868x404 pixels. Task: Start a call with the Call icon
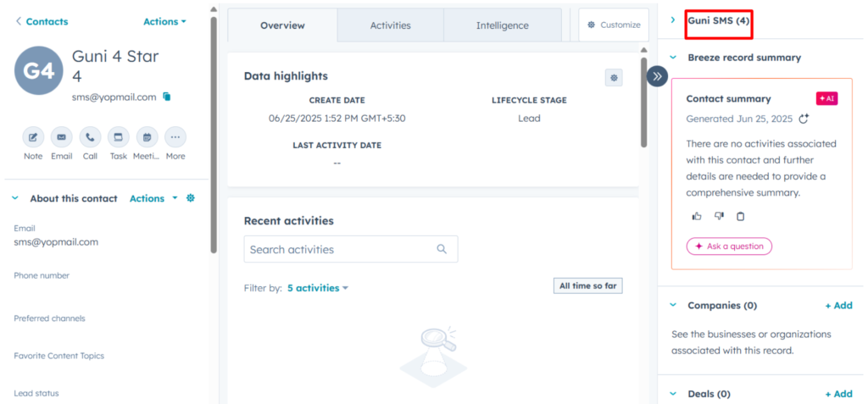[x=90, y=136]
